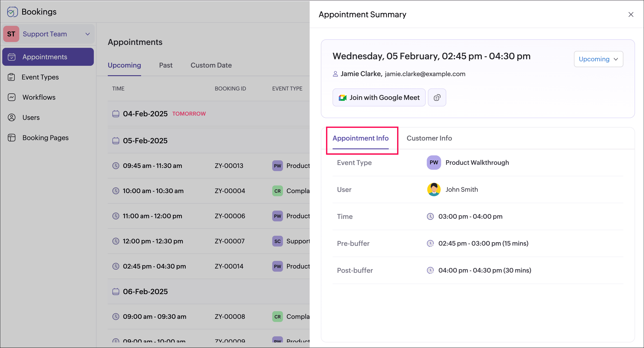The height and width of the screenshot is (348, 644).
Task: Open the 09:00 am - 09:30 am appointment
Action: [154, 317]
